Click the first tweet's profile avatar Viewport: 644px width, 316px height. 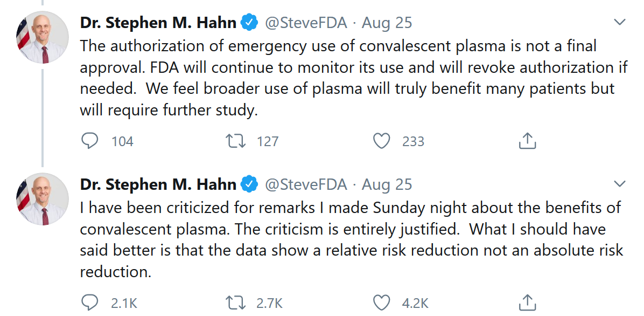[x=43, y=37]
